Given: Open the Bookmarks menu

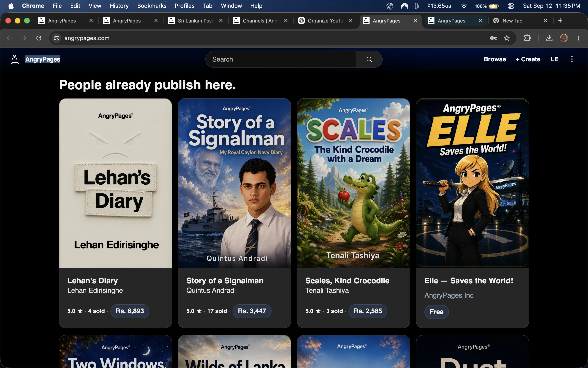Looking at the screenshot, I should pyautogui.click(x=152, y=6).
